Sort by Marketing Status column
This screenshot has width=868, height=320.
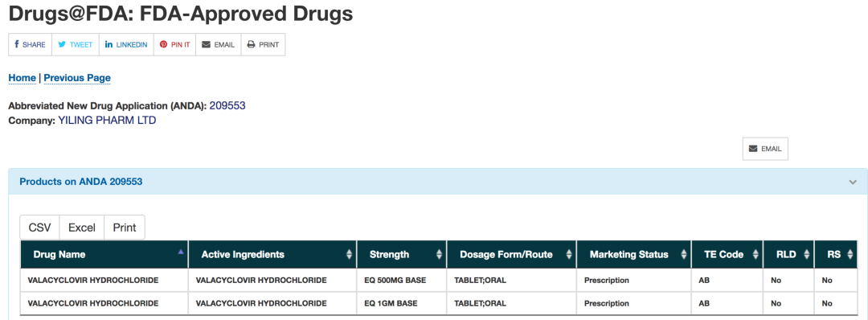pos(634,255)
